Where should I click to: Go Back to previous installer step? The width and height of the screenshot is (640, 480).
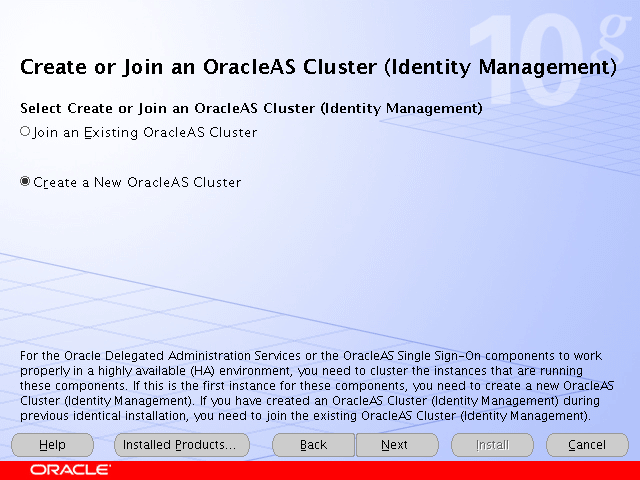click(313, 444)
